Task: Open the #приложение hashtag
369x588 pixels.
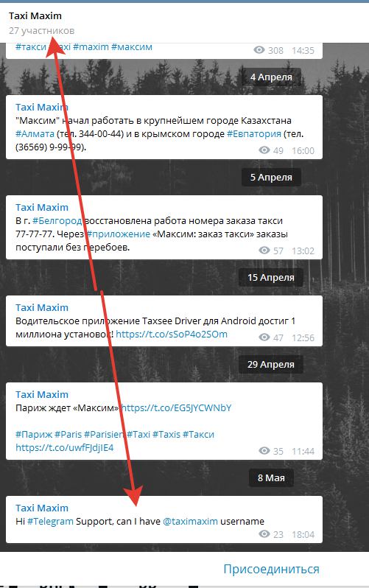Action: click(x=119, y=234)
